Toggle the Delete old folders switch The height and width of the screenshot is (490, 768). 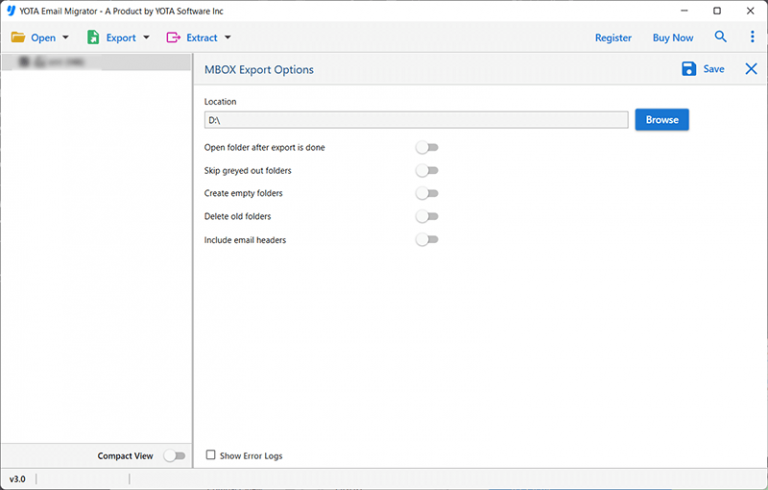coord(427,217)
